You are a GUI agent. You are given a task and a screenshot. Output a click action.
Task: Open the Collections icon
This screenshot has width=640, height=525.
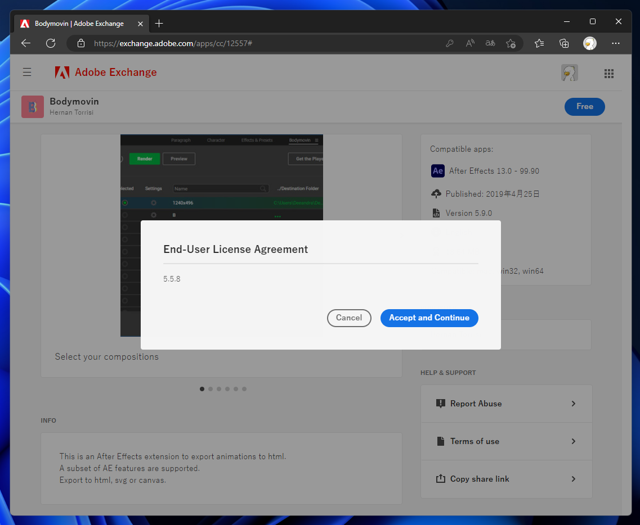pos(564,43)
